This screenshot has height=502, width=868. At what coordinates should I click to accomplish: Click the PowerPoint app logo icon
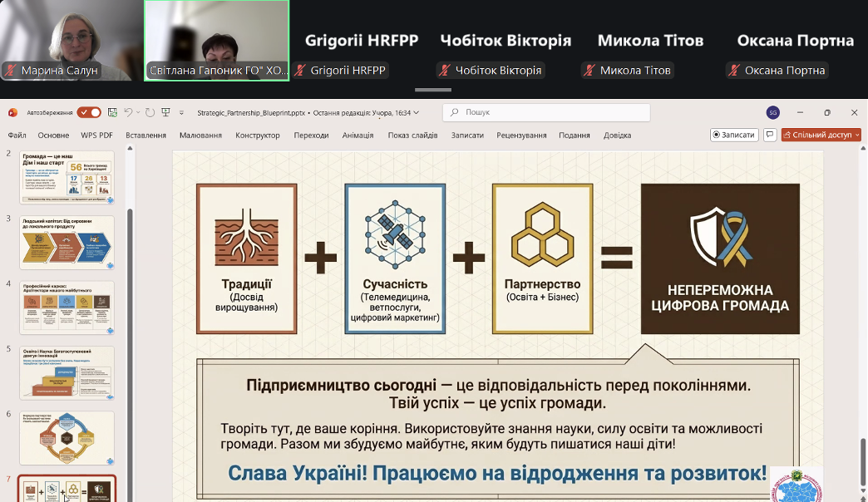[12, 112]
